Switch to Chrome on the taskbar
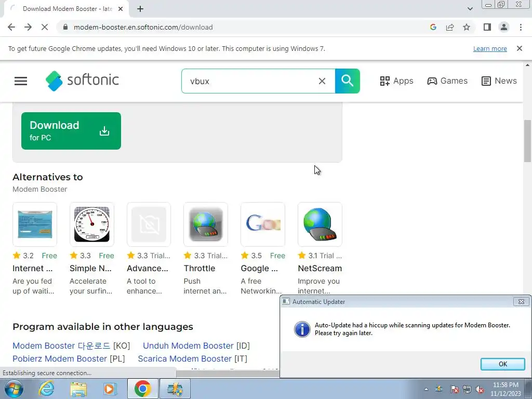532x399 pixels. pyautogui.click(x=142, y=389)
